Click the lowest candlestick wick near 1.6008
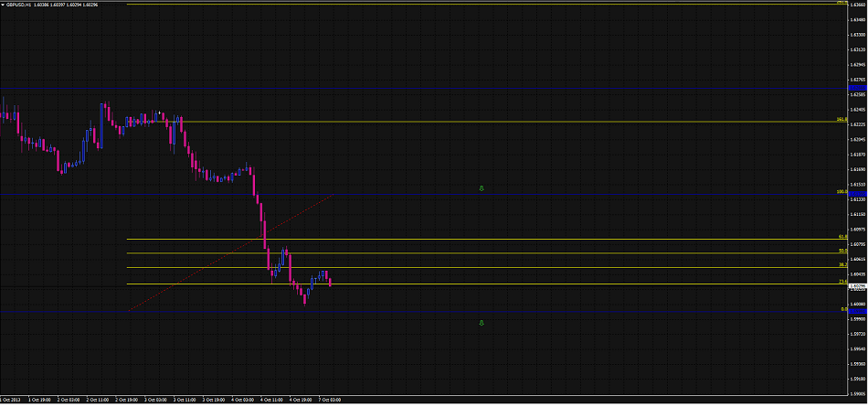Image resolution: width=868 pixels, height=407 pixels. (304, 301)
